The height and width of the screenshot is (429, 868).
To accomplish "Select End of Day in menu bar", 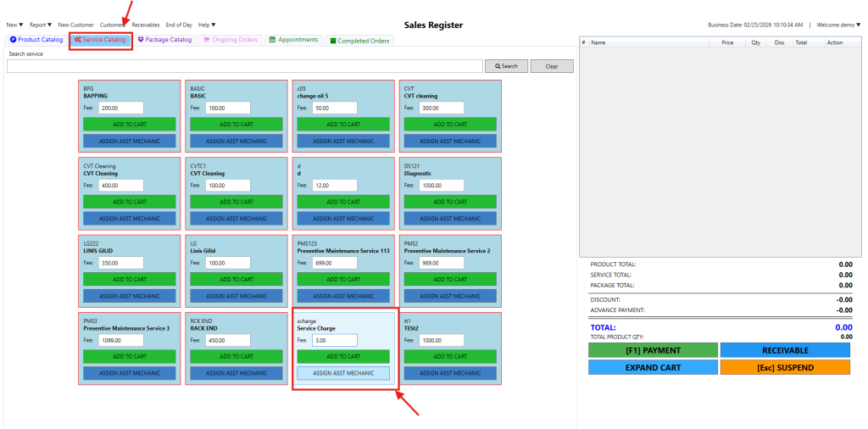I will coord(179,25).
